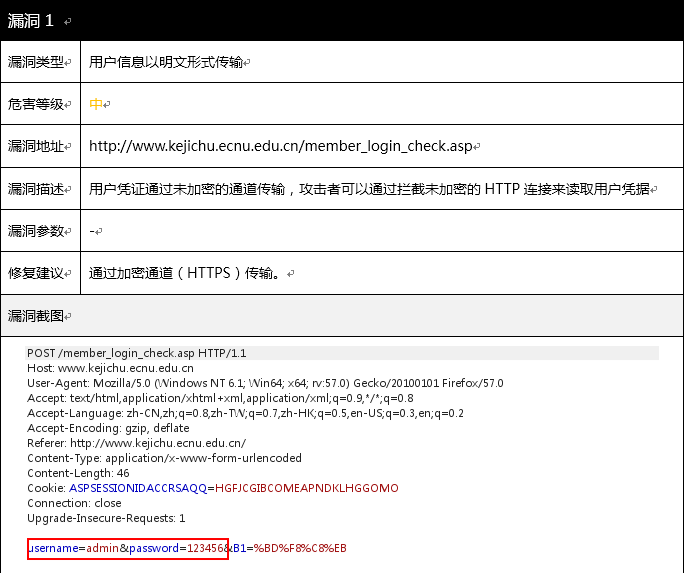
Task: Select the '漏洞参数' label cell
Action: click(41, 231)
